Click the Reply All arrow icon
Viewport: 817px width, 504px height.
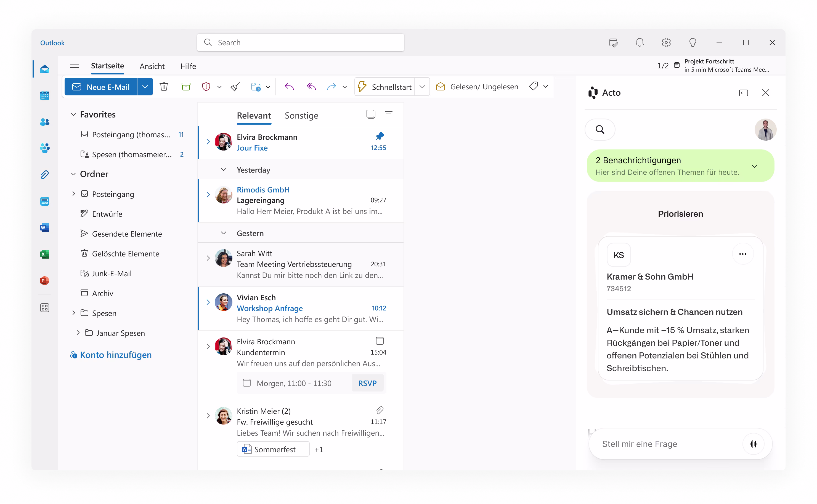[311, 87]
